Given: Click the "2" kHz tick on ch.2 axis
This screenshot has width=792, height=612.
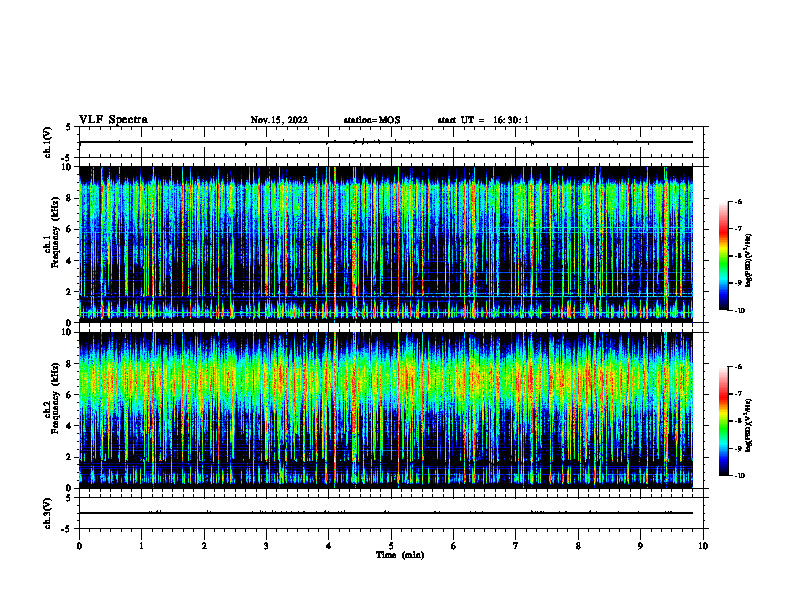Looking at the screenshot, I should click(69, 457).
